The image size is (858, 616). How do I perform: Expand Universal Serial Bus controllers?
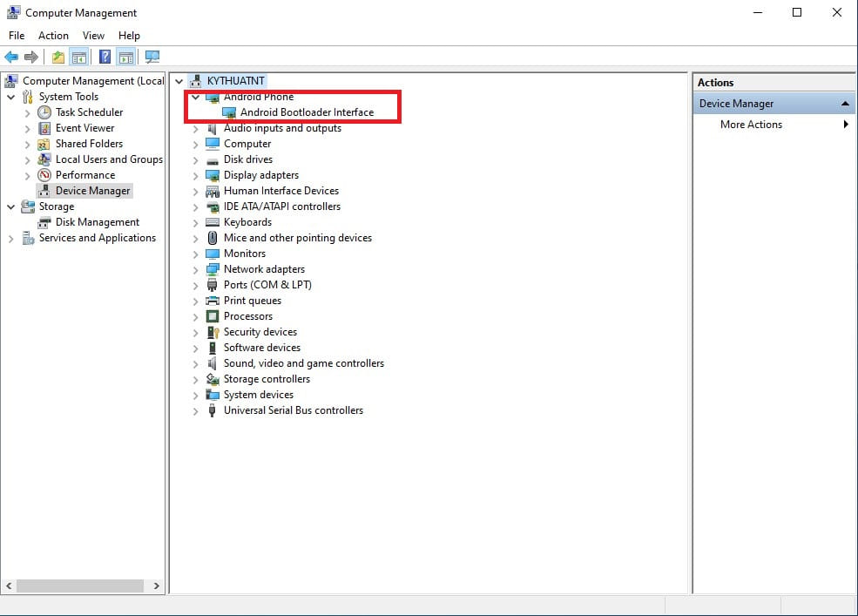coord(195,411)
